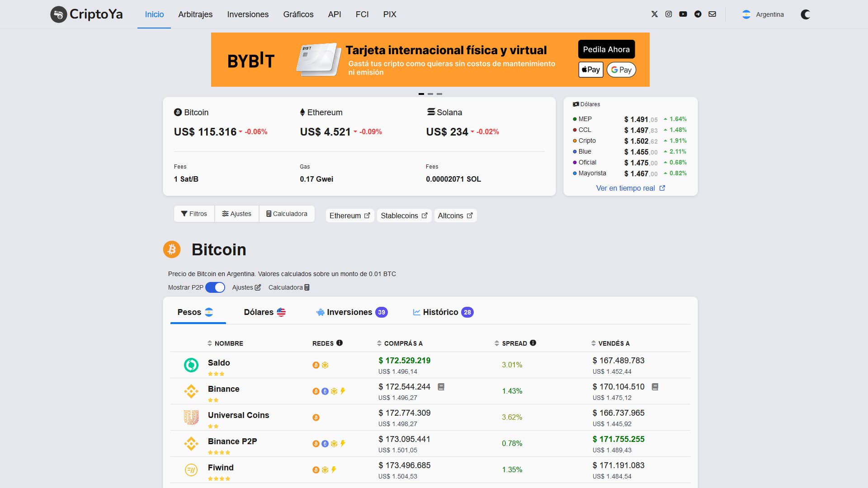Expand the Filtros panel
Image resolution: width=868 pixels, height=488 pixels.
[193, 214]
